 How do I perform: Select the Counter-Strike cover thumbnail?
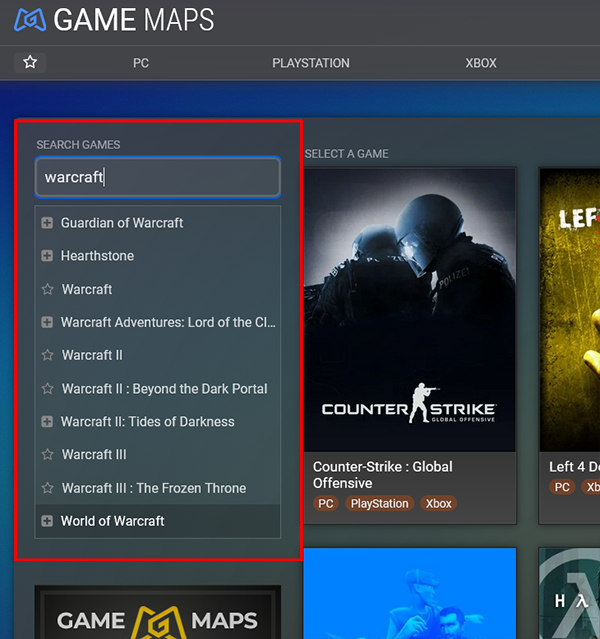[x=409, y=309]
